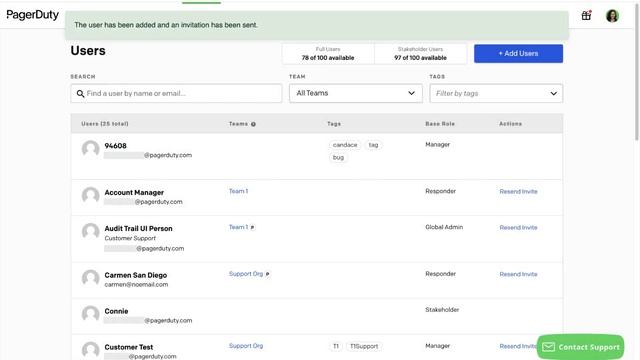Viewport: 640px width, 360px height.
Task: Click the Base Role column header
Action: tap(440, 124)
